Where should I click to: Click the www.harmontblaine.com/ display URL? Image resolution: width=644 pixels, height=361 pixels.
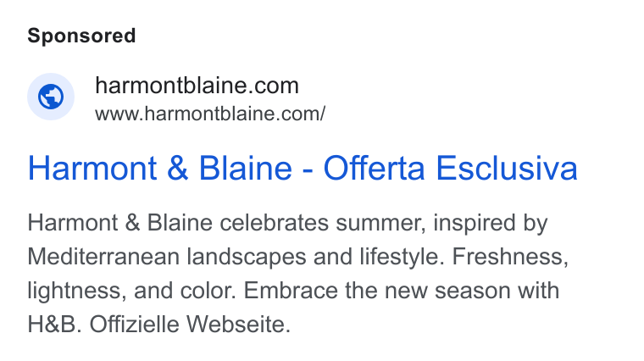210,114
